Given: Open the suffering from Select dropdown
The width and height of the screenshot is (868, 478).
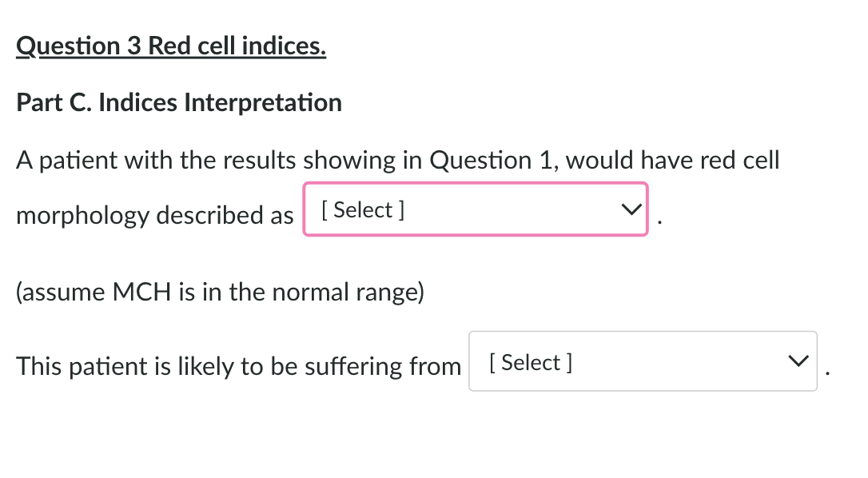Looking at the screenshot, I should (x=643, y=361).
